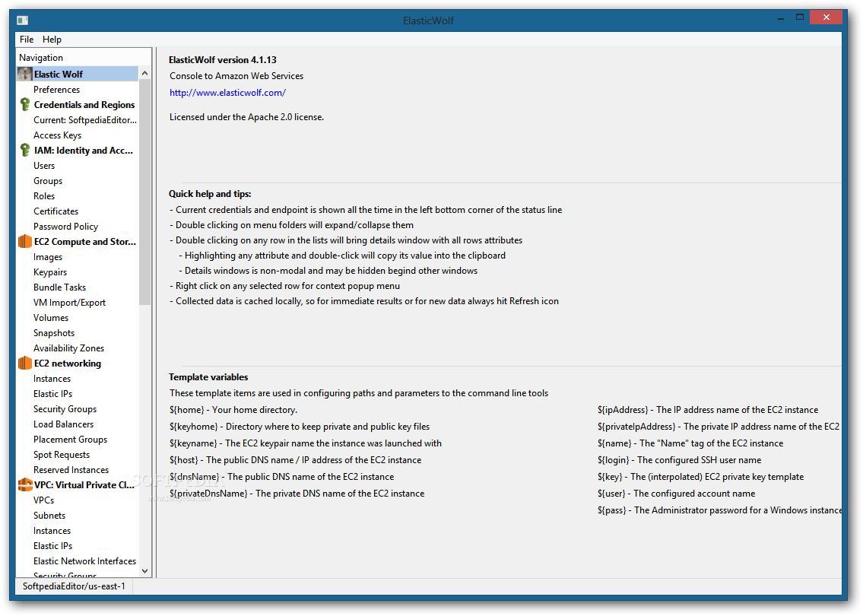Image resolution: width=863 pixels, height=616 pixels.
Task: Click the ${home} template variable line
Action: point(233,410)
